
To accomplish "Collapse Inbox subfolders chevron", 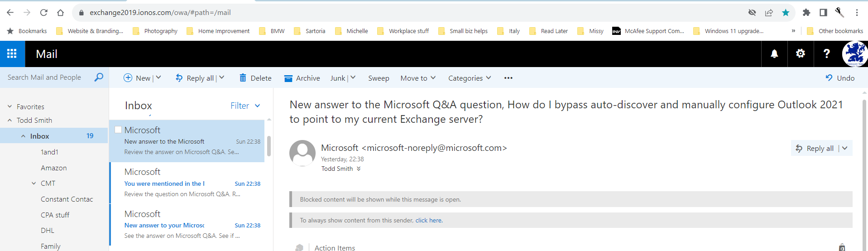I will (x=23, y=136).
